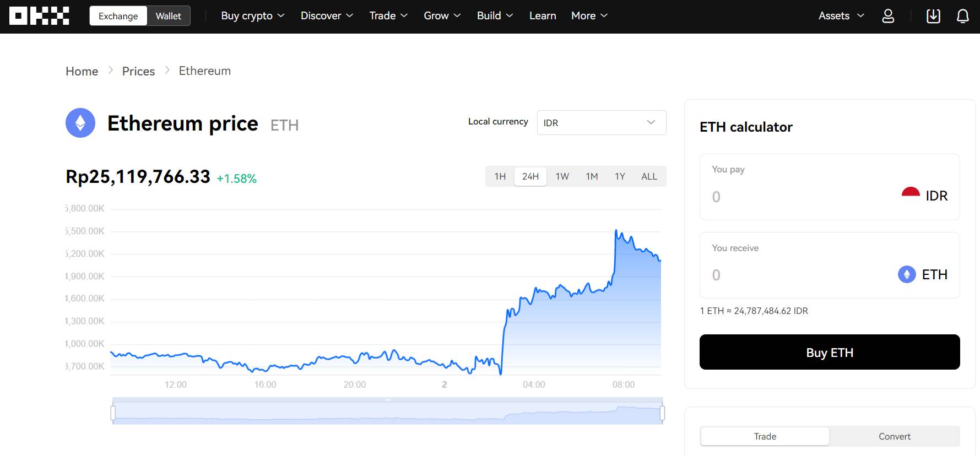Switch to the Convert tab
Screen dimensions: 980x455
pyautogui.click(x=895, y=436)
